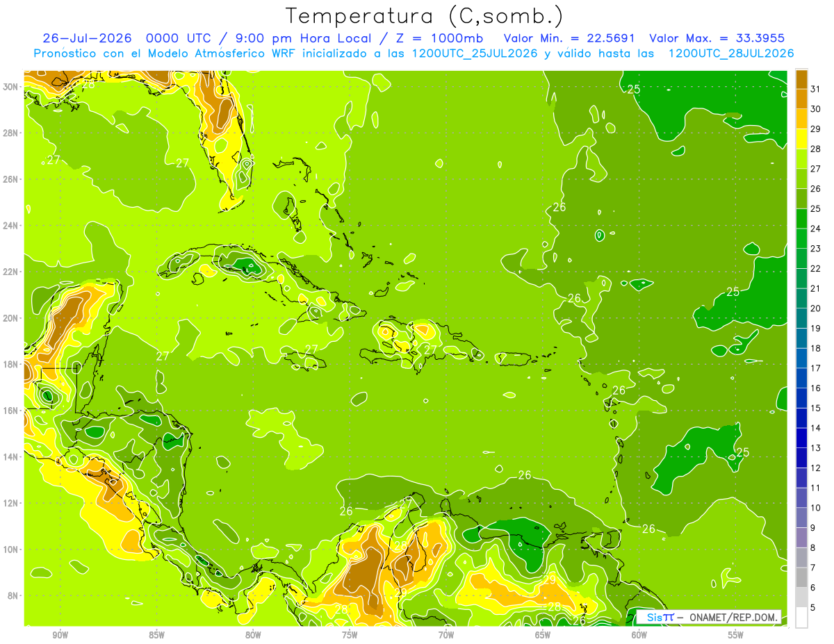
Task: Click the latitude label "20N"
Action: pos(11,318)
